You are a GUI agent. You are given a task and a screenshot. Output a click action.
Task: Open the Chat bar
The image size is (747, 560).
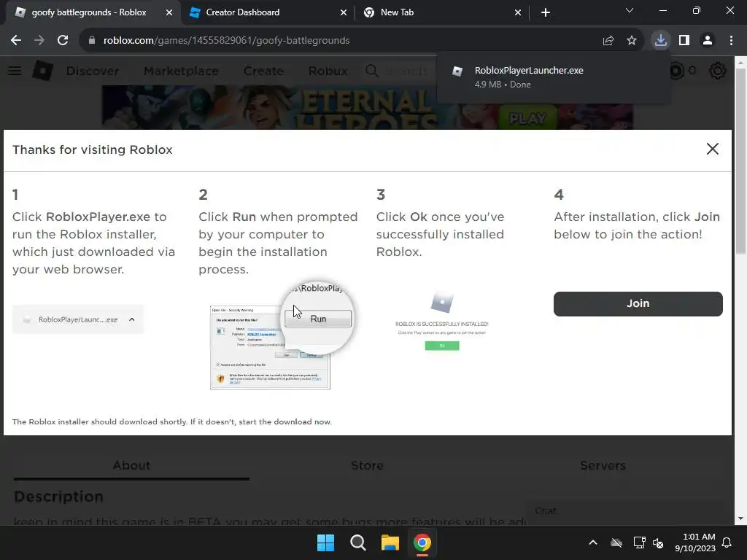click(624, 511)
